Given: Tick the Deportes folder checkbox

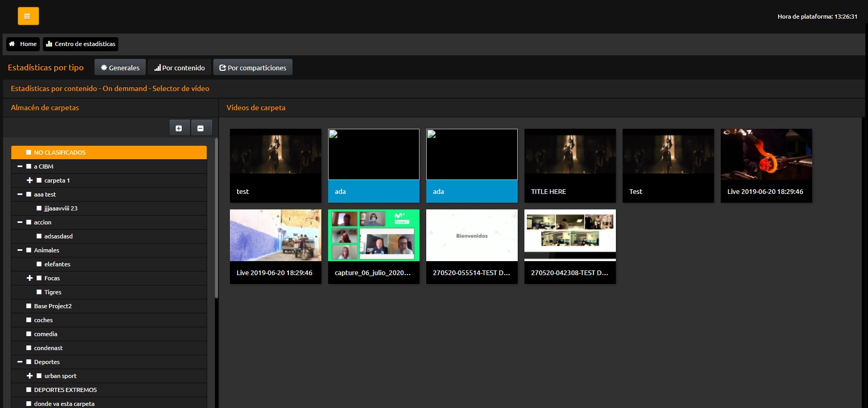Looking at the screenshot, I should coord(29,362).
